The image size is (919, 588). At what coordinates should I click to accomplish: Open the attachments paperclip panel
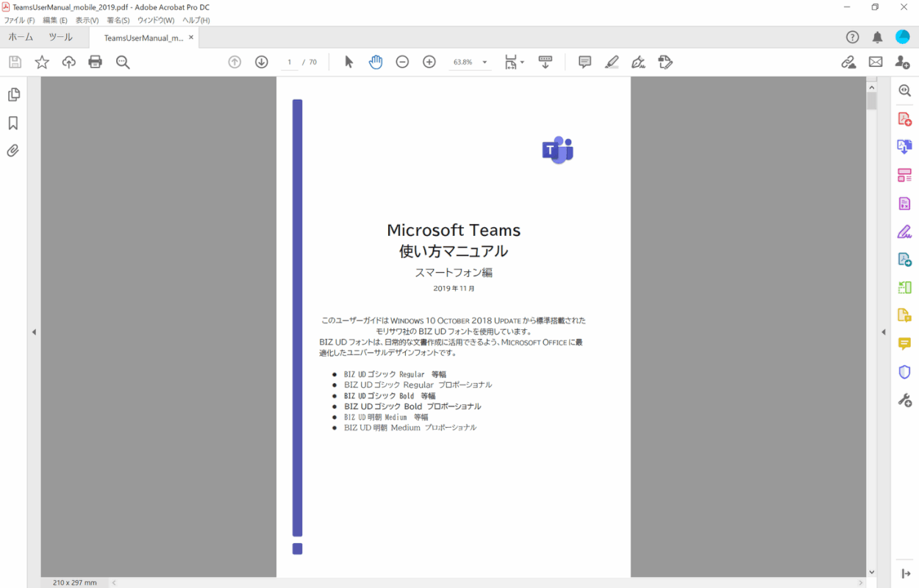click(x=13, y=151)
